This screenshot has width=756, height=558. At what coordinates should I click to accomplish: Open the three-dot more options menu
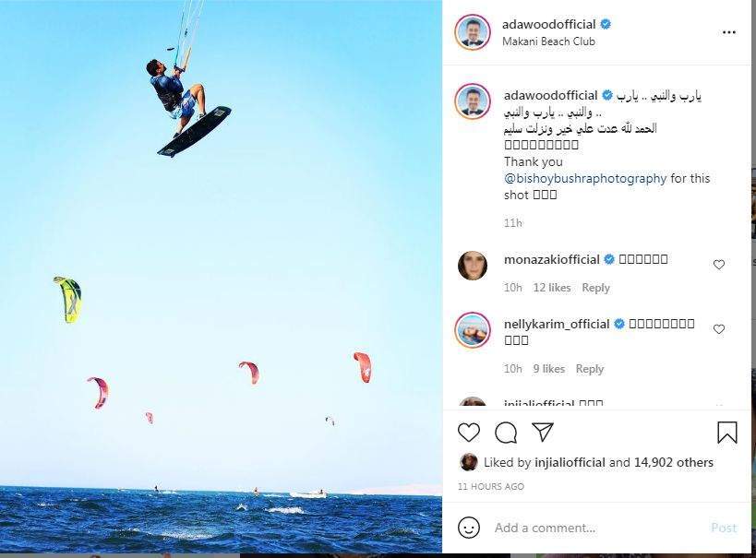tap(729, 32)
